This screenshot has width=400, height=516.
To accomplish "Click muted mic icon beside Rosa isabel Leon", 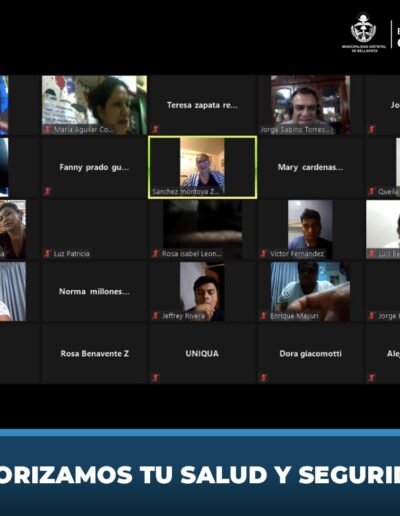I will pos(155,253).
